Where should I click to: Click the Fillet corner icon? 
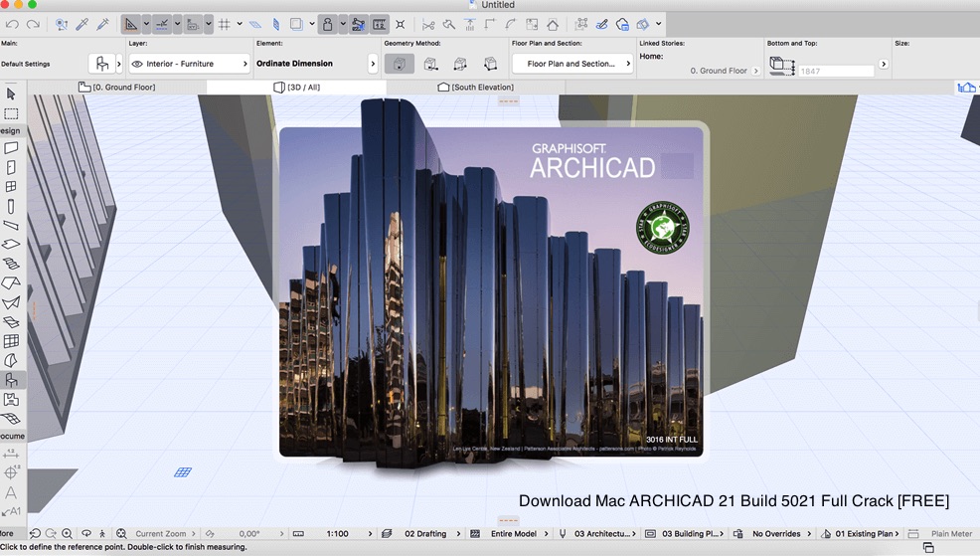511,25
